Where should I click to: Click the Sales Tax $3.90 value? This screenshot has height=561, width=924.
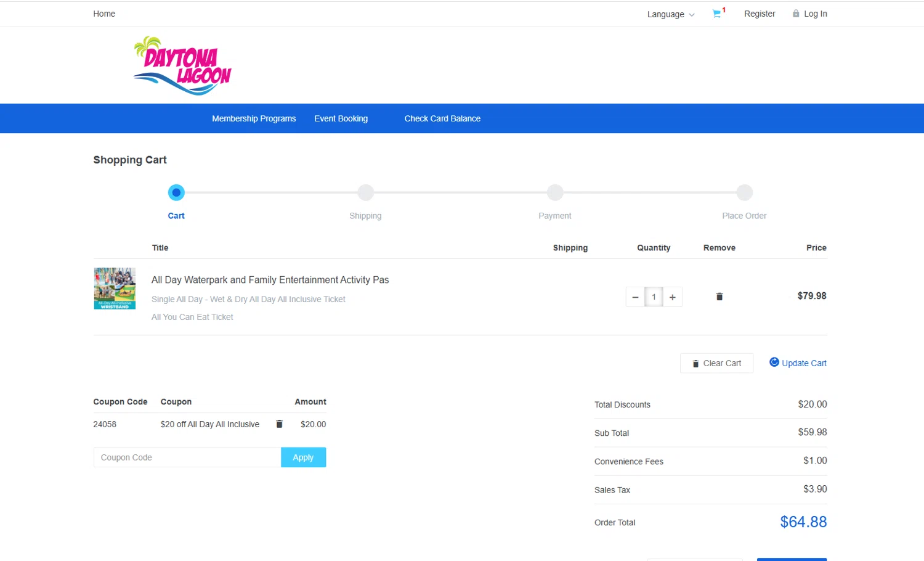coord(815,489)
